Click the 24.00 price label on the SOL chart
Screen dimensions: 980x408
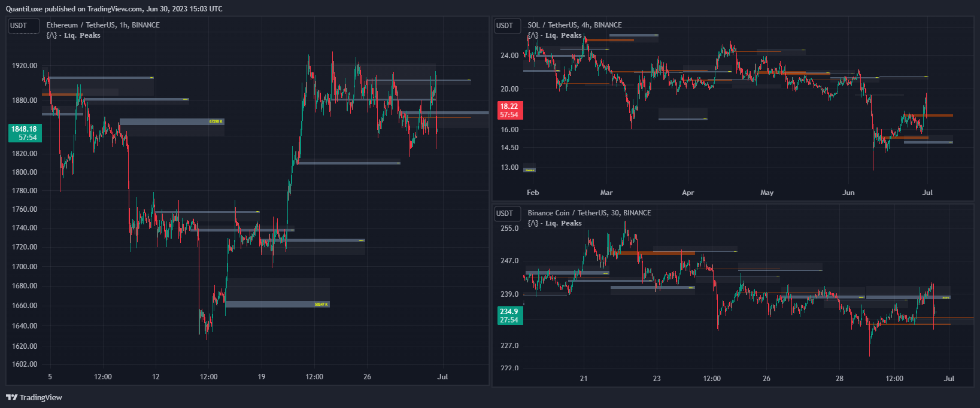tap(509, 56)
